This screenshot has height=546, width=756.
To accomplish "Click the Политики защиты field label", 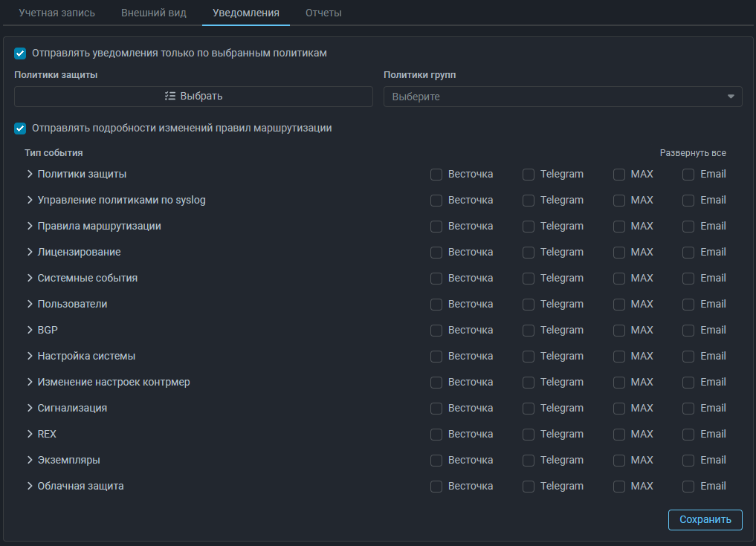I will (56, 75).
